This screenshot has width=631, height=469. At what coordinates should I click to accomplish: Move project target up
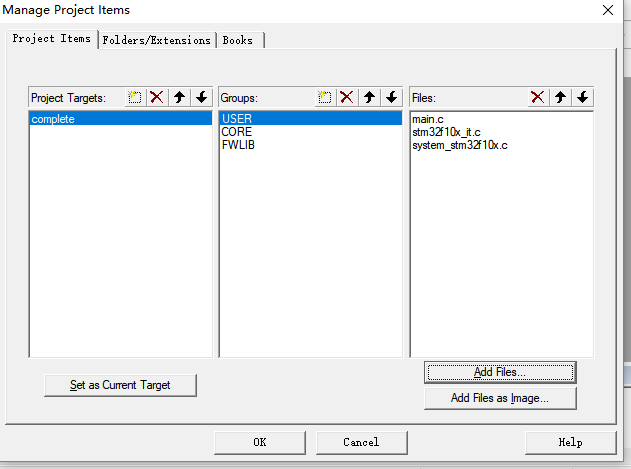coord(179,97)
